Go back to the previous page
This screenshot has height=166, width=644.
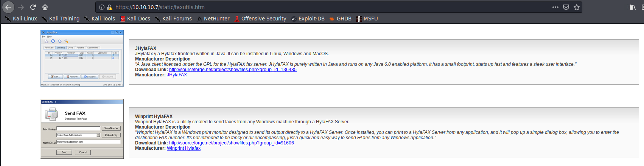click(8, 7)
